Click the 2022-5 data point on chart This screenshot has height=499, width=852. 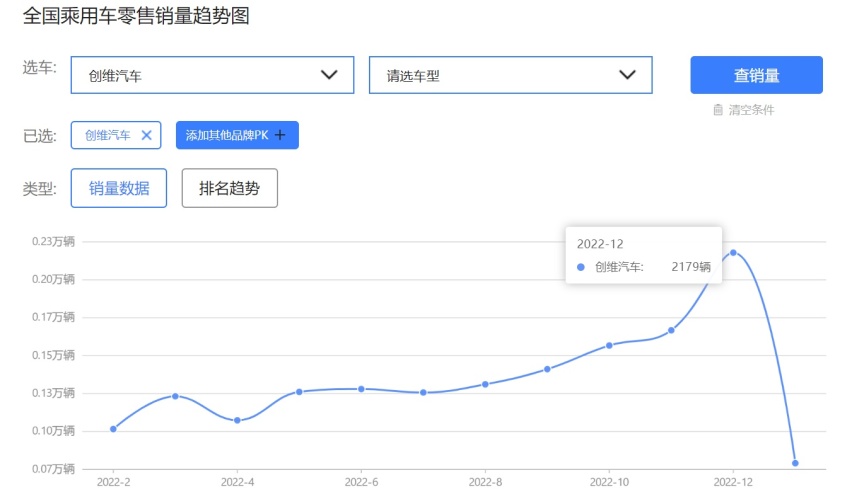click(x=299, y=392)
